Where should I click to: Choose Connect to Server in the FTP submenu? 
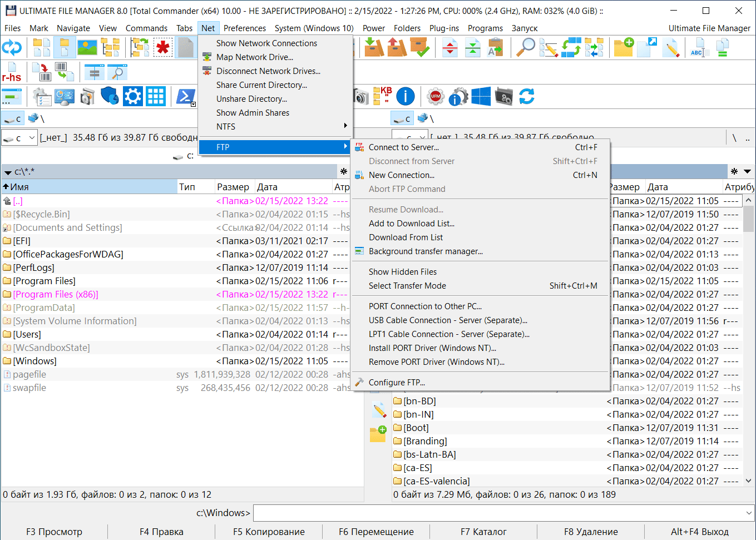coord(481,147)
